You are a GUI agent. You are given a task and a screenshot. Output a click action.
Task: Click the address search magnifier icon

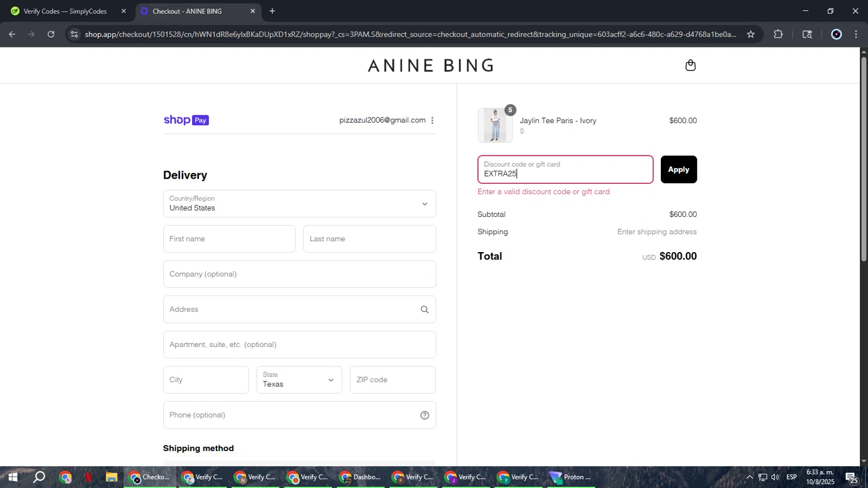pos(425,310)
